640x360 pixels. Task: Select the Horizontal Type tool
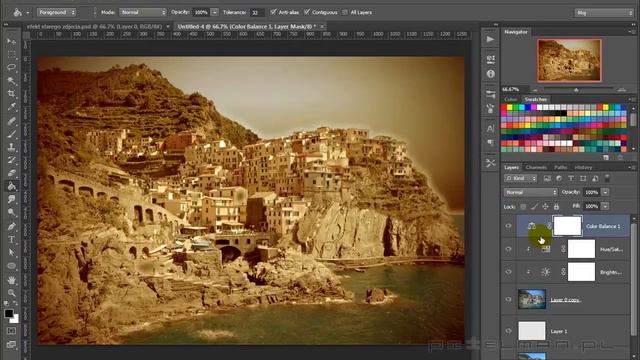(x=11, y=240)
